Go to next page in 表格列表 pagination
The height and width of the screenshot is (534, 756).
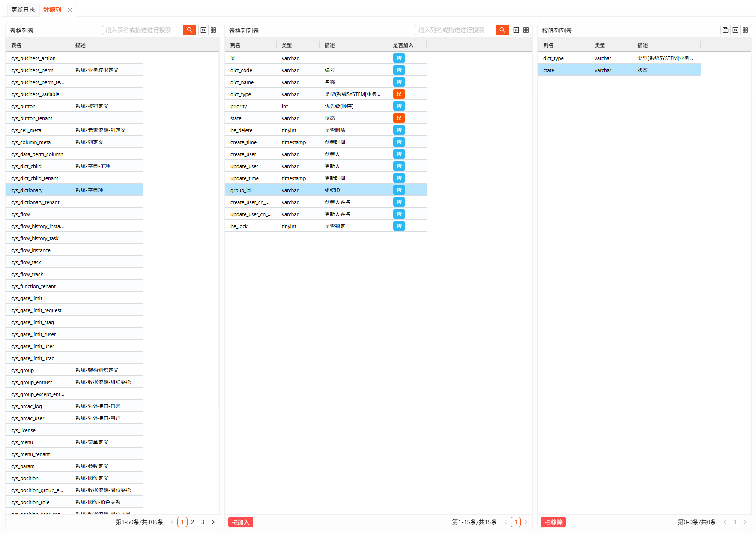(213, 522)
